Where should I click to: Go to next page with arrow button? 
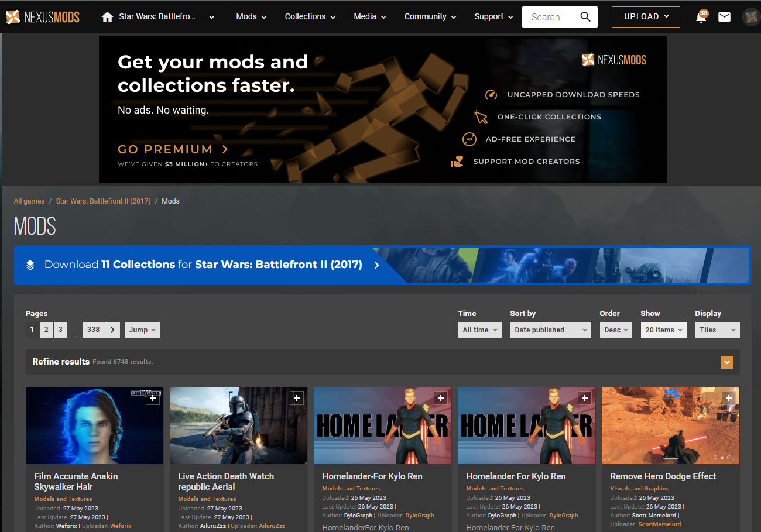point(114,330)
